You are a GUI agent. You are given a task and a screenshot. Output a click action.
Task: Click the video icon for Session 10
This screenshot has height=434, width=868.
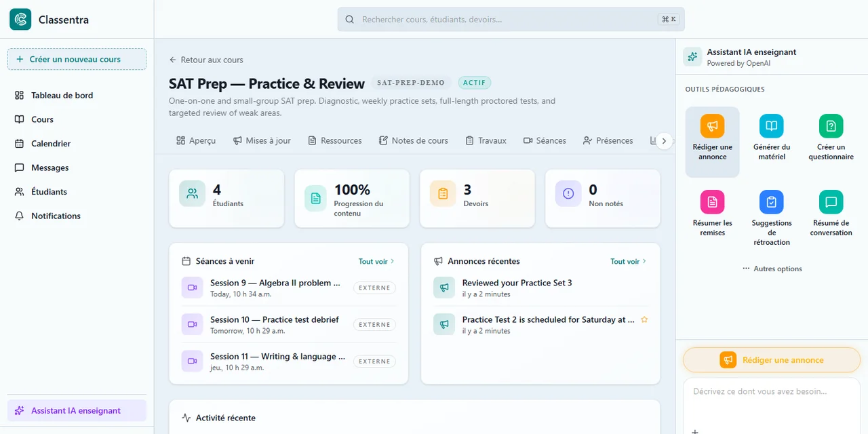click(x=192, y=324)
